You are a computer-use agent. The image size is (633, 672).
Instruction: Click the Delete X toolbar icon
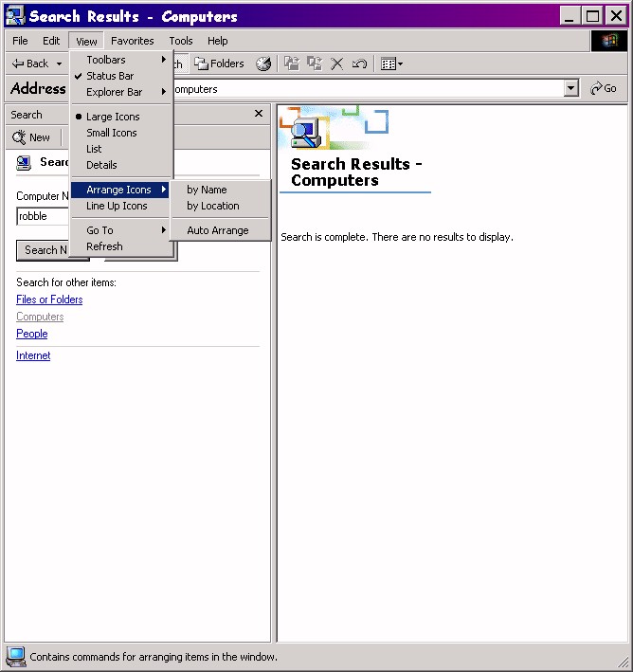(x=336, y=64)
